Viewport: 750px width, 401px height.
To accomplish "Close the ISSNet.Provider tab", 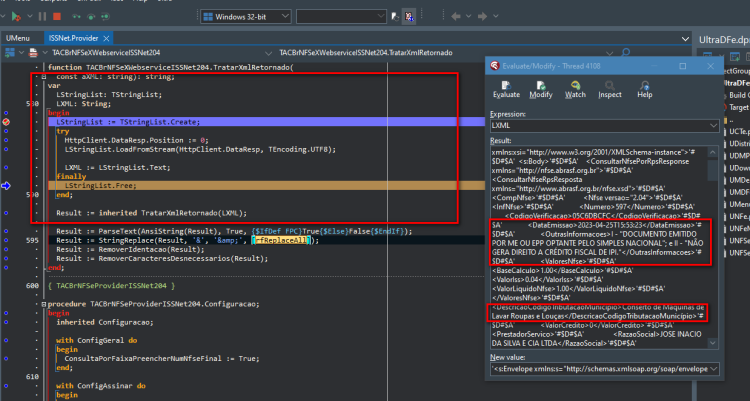I will point(106,38).
